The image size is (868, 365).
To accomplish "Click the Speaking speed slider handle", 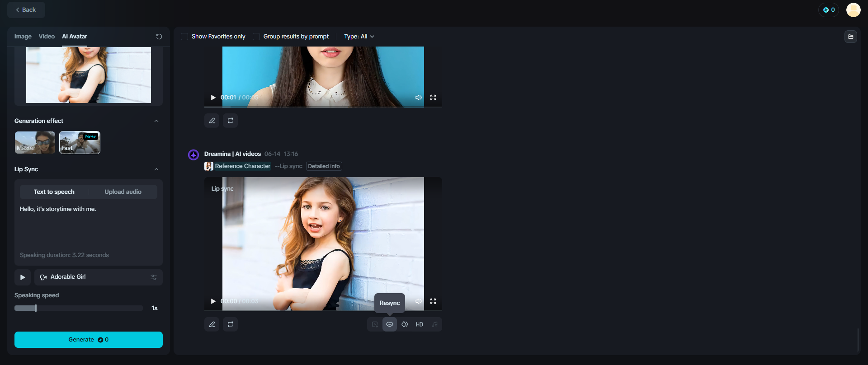I will coord(36,308).
